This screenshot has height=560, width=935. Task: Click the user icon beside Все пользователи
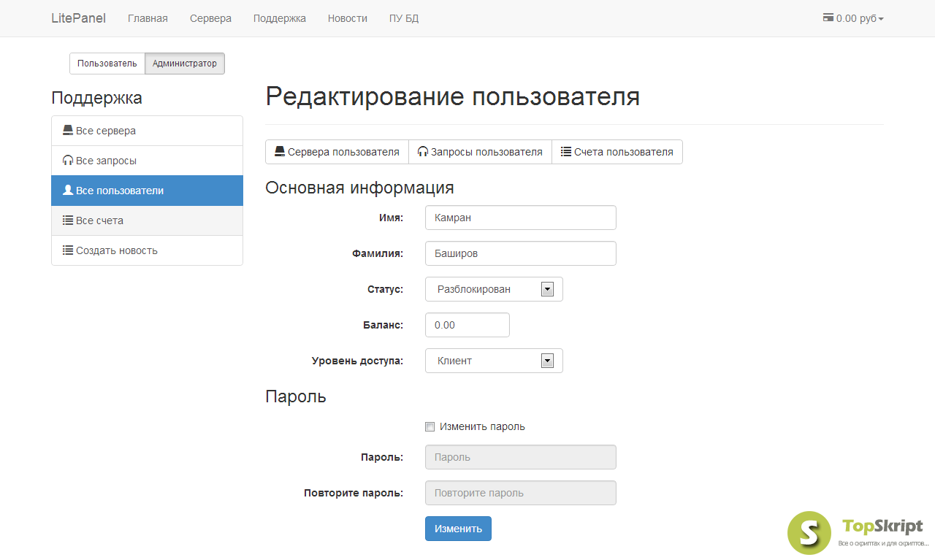(x=68, y=191)
